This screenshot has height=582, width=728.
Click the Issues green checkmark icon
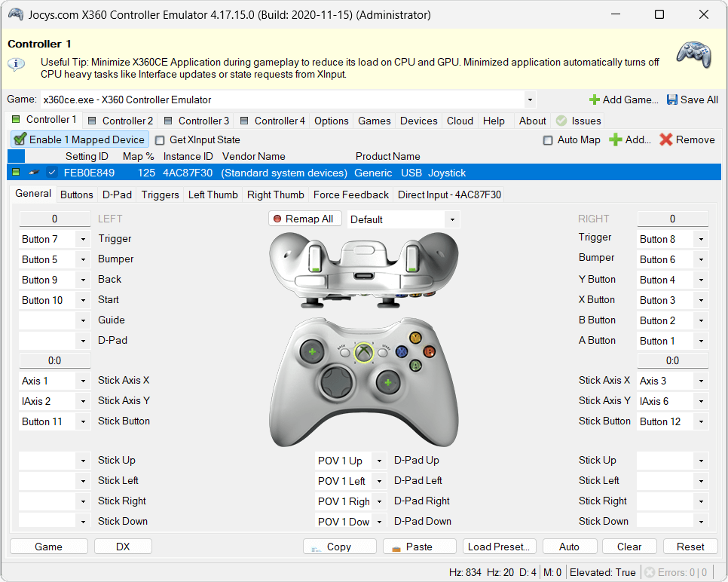(x=561, y=121)
